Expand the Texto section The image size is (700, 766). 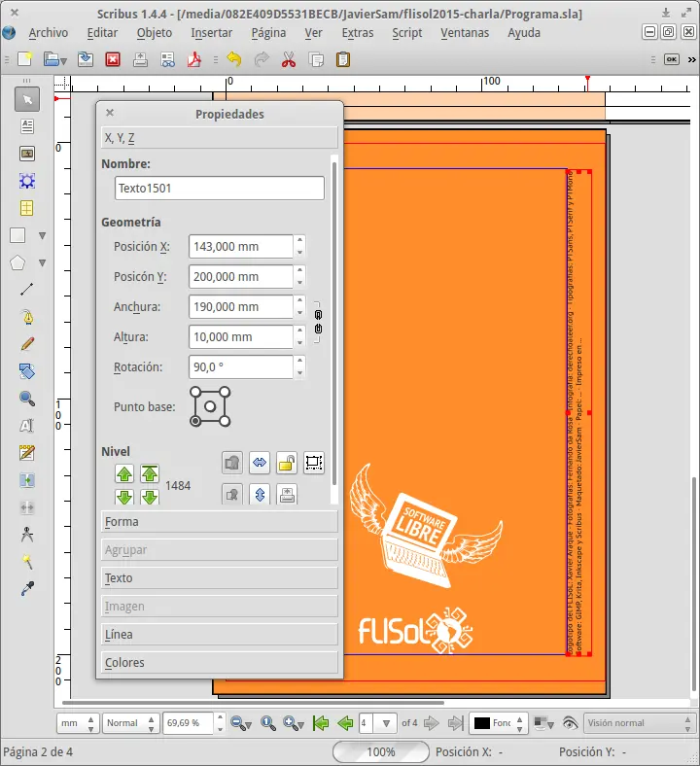point(220,578)
